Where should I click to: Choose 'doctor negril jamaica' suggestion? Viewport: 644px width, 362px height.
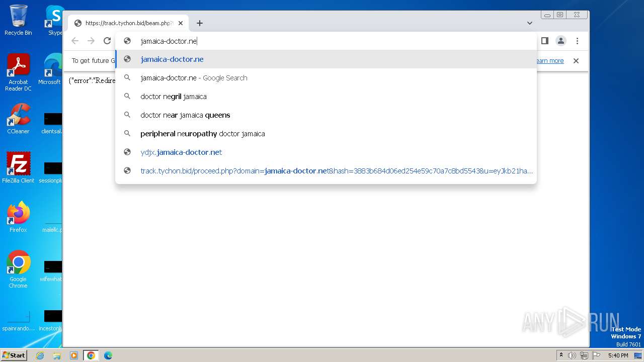(x=326, y=97)
